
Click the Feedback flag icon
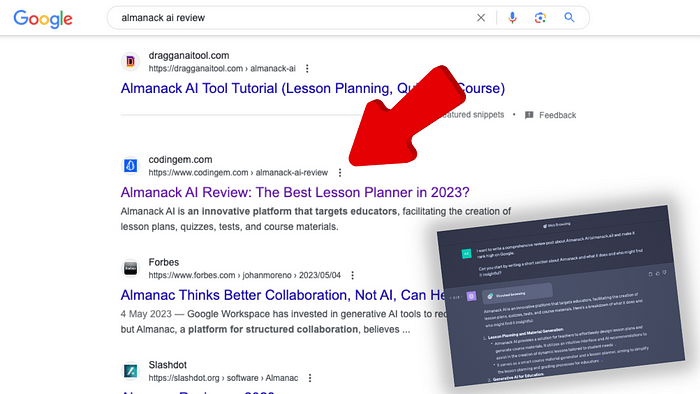pyautogui.click(x=529, y=115)
